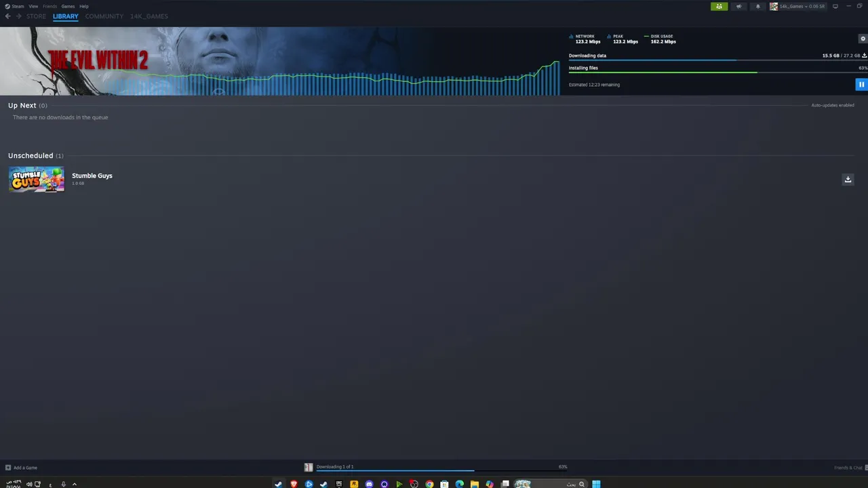
Task: Click Add a Game
Action: coord(25,468)
